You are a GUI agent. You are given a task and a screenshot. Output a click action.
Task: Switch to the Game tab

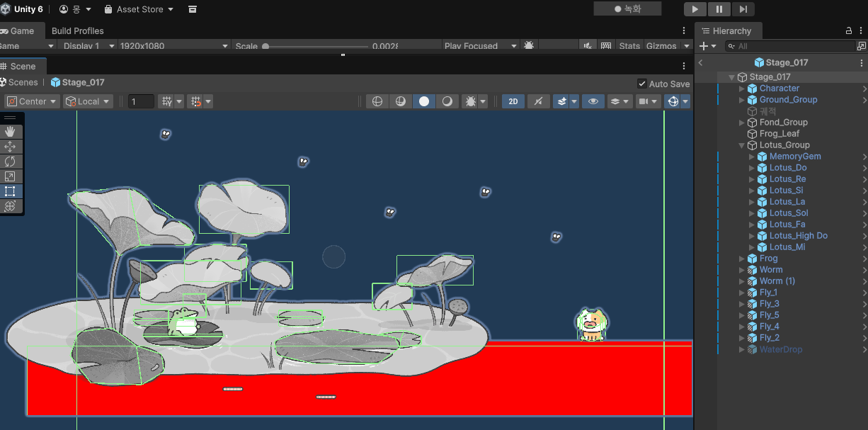point(18,30)
